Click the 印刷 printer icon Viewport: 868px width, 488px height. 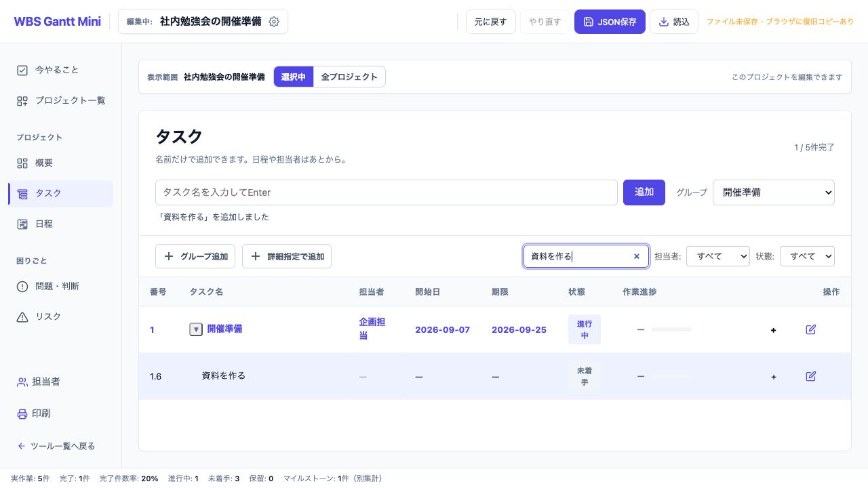(x=22, y=413)
